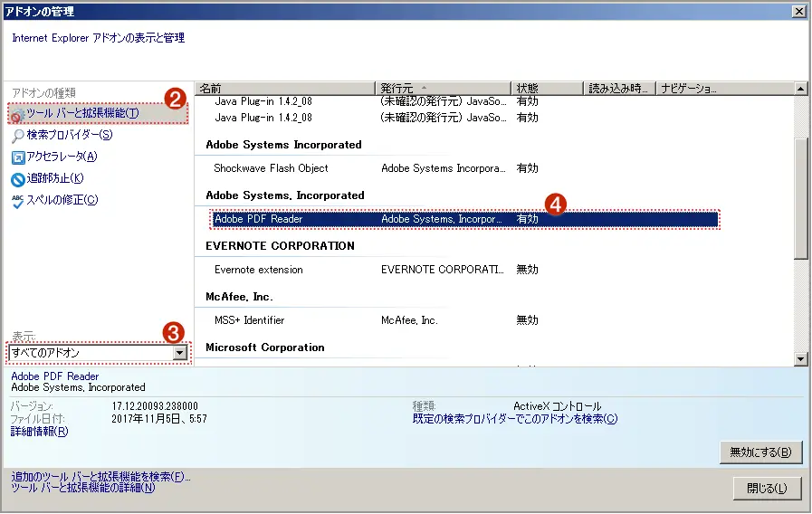The image size is (812, 514).
Task: Click the 既定の検索プロバイダー search link
Action: [x=514, y=419]
